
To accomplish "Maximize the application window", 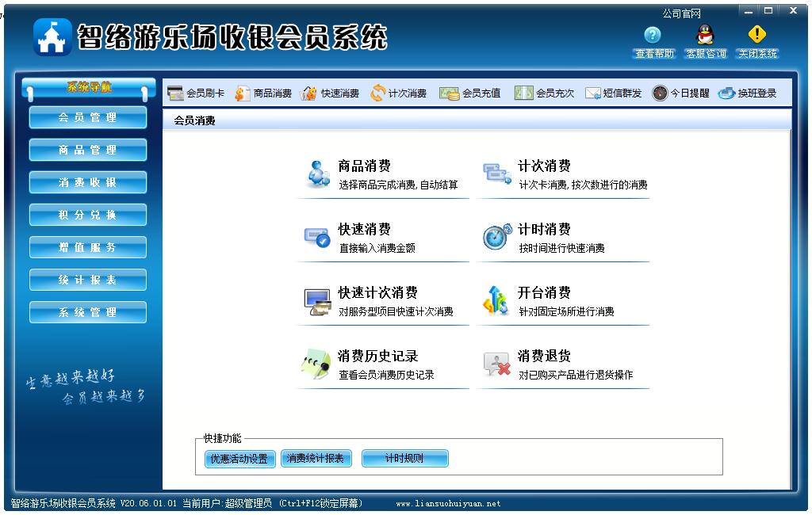I will coord(768,11).
